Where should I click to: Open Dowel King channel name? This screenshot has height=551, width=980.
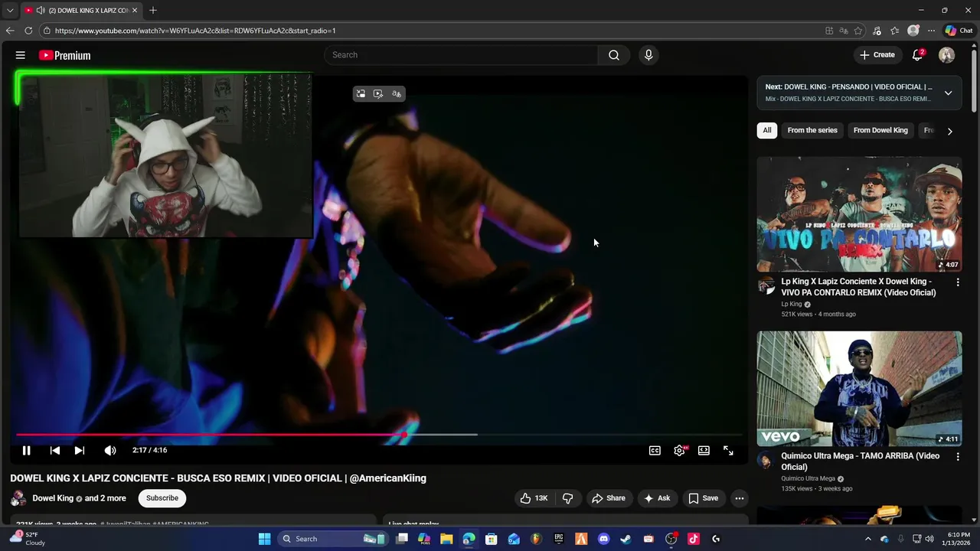(x=53, y=498)
